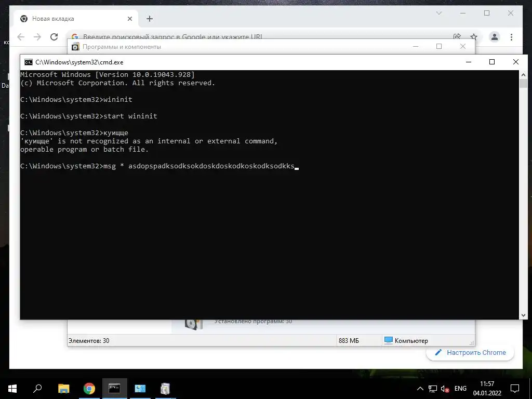Share this page icon in Chrome

457,37
